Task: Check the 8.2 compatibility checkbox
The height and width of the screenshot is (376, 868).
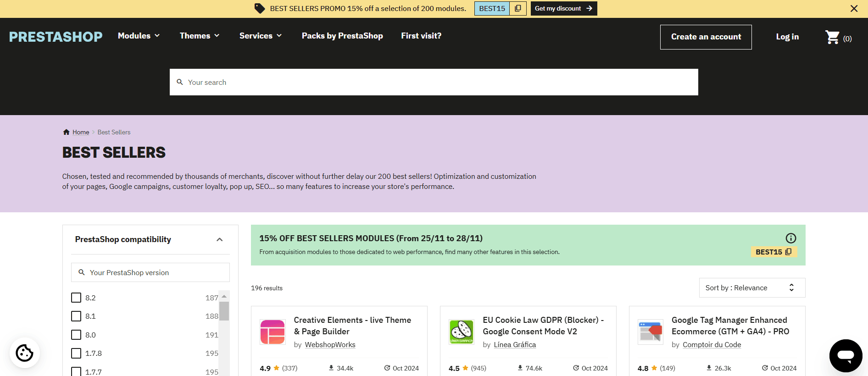Action: (x=76, y=298)
